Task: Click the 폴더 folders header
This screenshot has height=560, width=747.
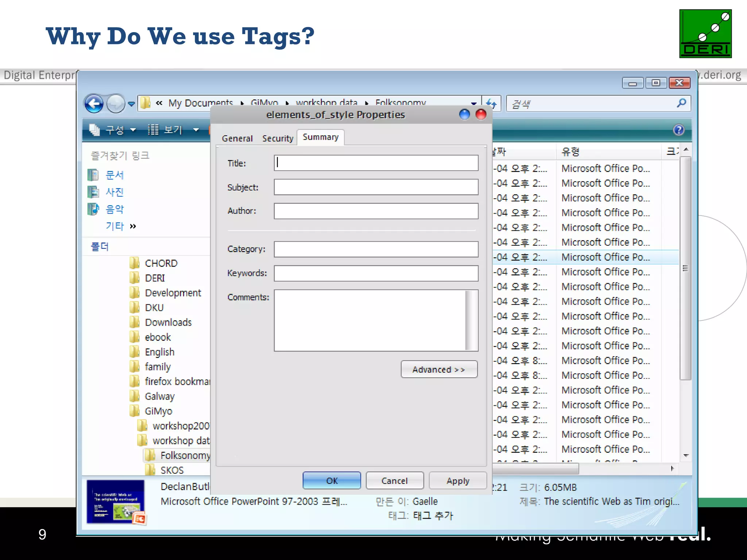Action: 100,247
